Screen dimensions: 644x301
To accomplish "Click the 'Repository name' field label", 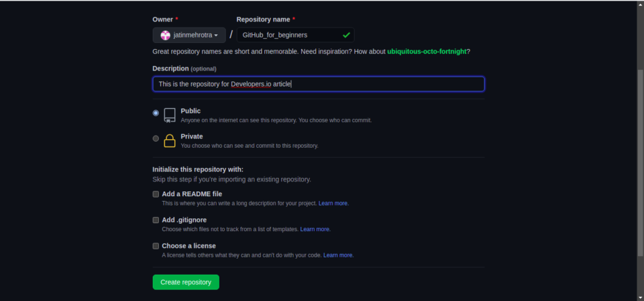I will [263, 19].
